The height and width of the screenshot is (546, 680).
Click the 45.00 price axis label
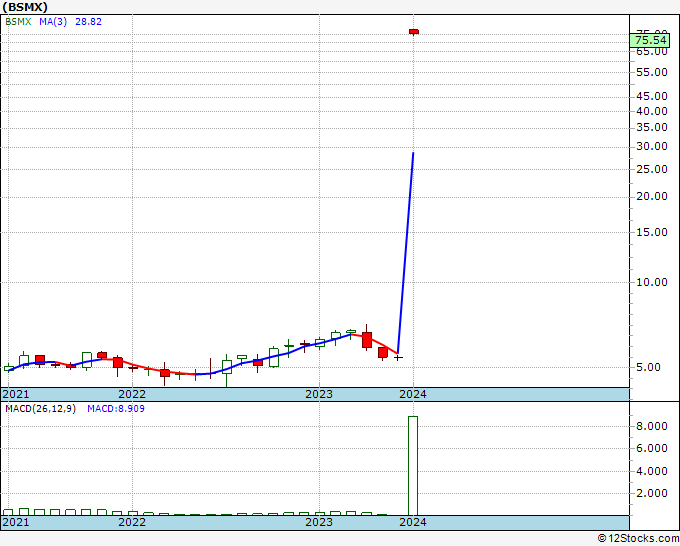coord(651,96)
